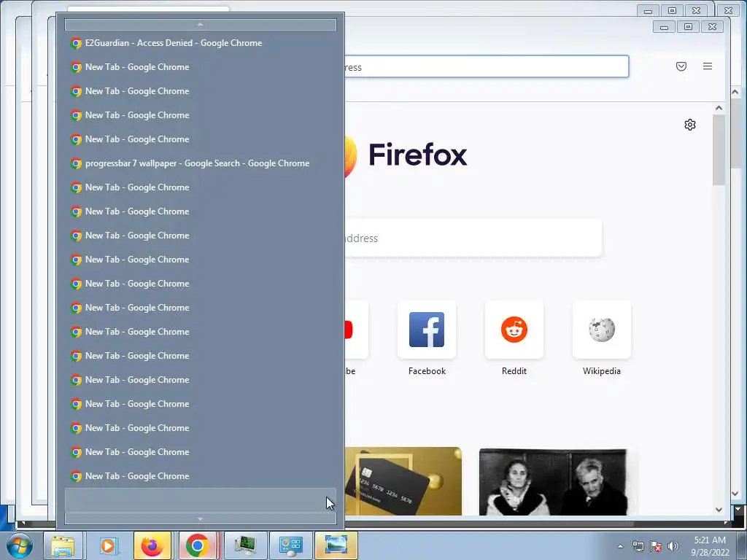
Task: Click the Firefox homepage search box
Action: coord(473,238)
